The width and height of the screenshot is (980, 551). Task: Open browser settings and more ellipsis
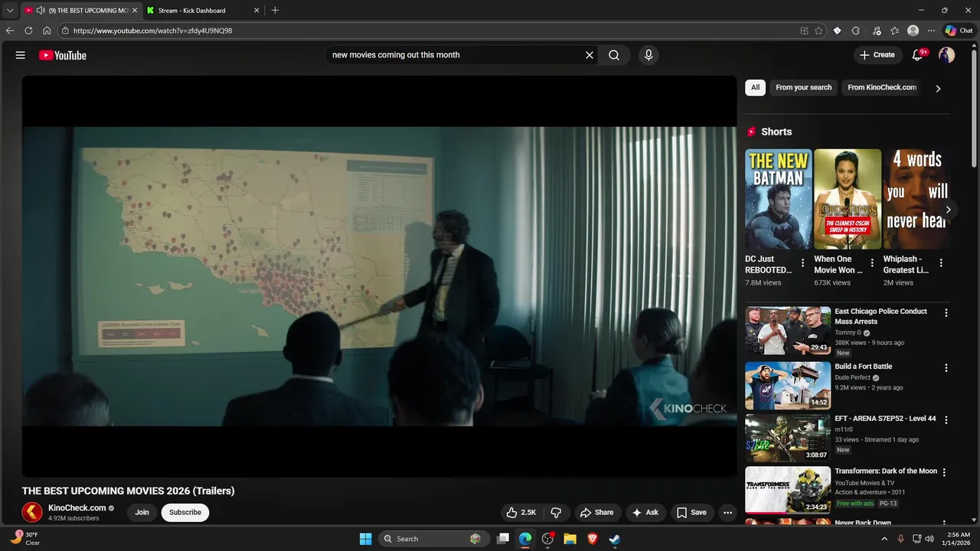[932, 31]
